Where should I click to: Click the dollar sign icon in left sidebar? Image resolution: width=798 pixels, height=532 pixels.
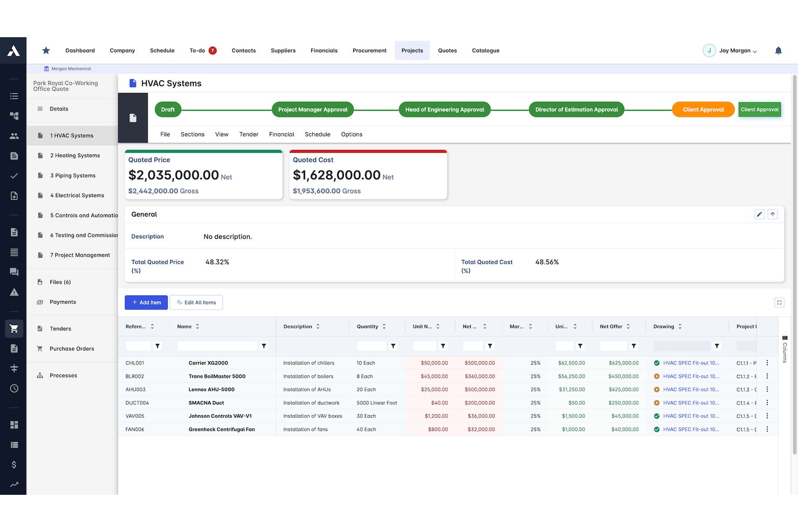14,465
